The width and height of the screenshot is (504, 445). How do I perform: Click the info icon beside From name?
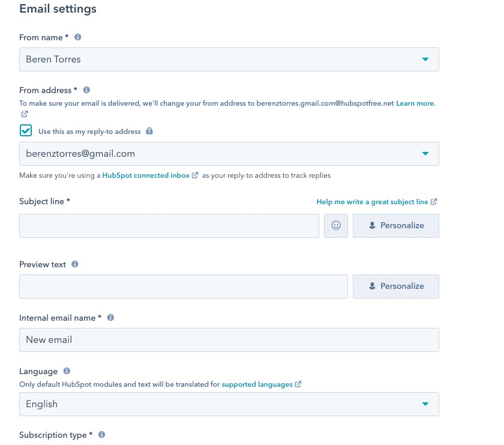[x=77, y=37]
